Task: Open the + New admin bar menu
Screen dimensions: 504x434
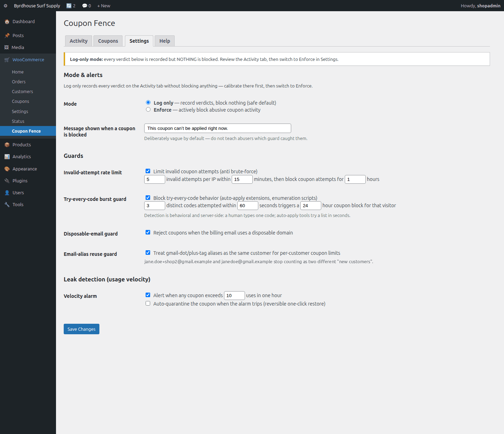Action: pyautogui.click(x=104, y=6)
